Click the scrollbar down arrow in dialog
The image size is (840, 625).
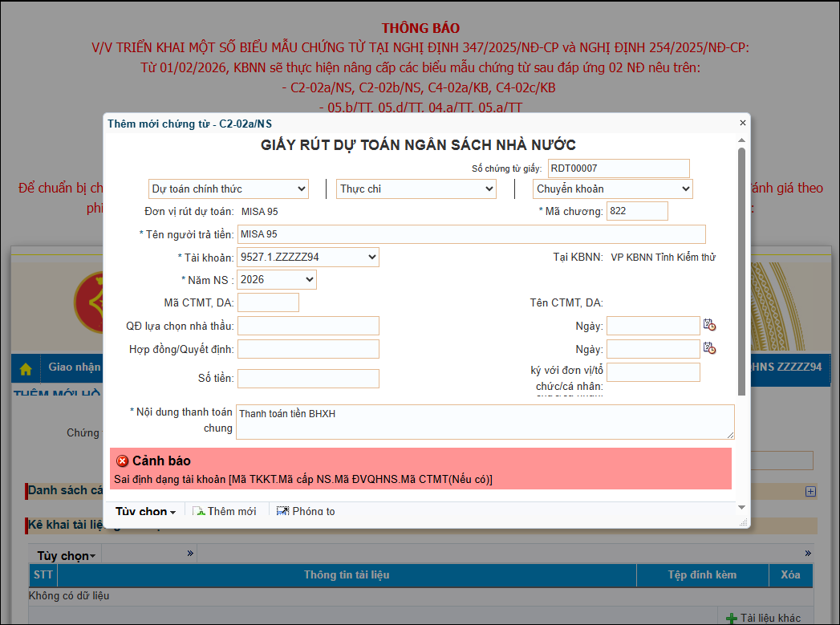click(741, 507)
